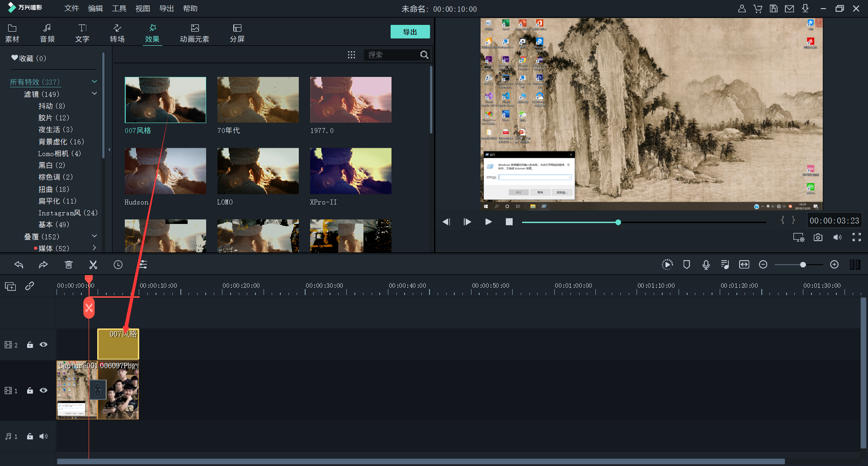Open the 文件 menu
Viewport: 868px width, 466px height.
(x=71, y=9)
